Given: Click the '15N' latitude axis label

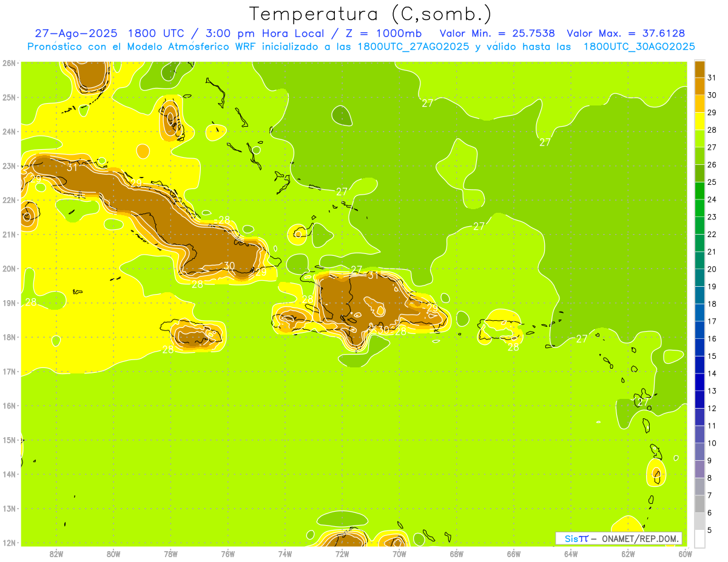Looking at the screenshot, I should coord(8,440).
